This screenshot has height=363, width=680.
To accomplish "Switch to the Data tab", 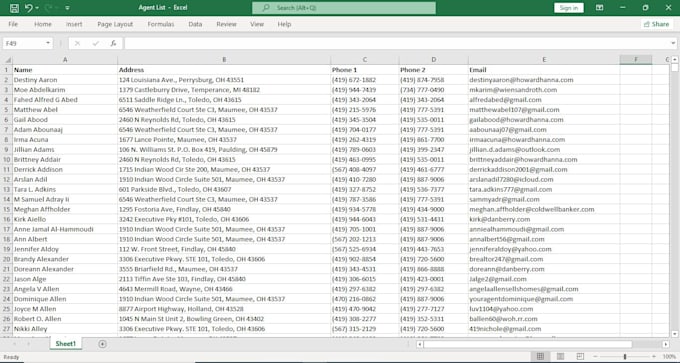I will click(x=195, y=24).
